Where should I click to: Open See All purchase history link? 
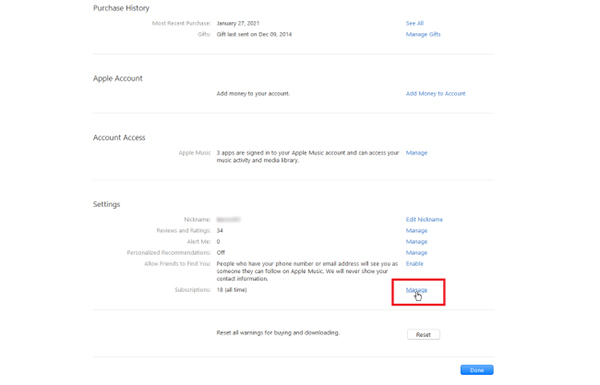point(414,23)
